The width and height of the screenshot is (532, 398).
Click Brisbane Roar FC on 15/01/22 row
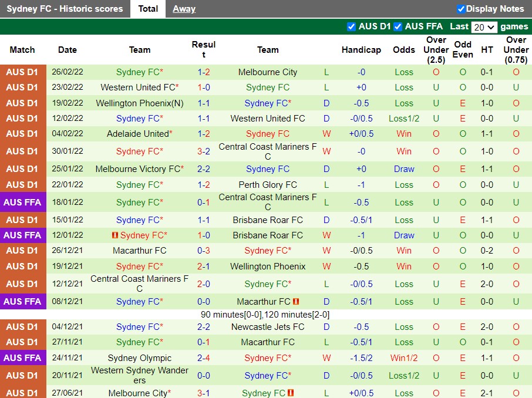(268, 220)
